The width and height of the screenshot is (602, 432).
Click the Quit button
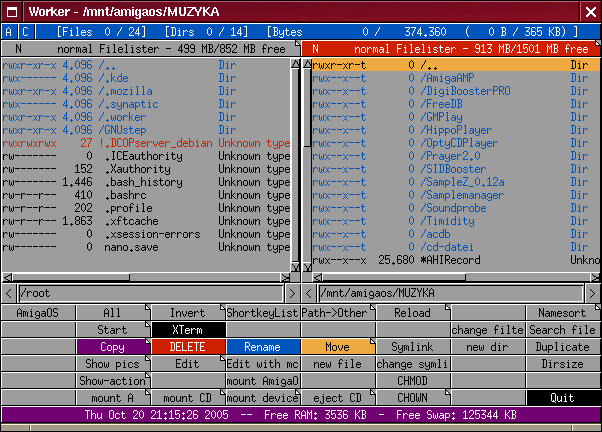coord(563,398)
